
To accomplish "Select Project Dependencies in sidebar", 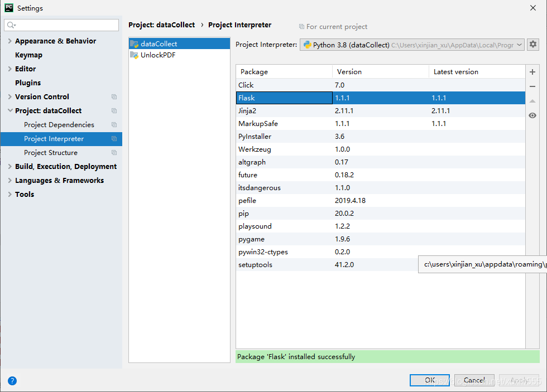I will click(59, 125).
